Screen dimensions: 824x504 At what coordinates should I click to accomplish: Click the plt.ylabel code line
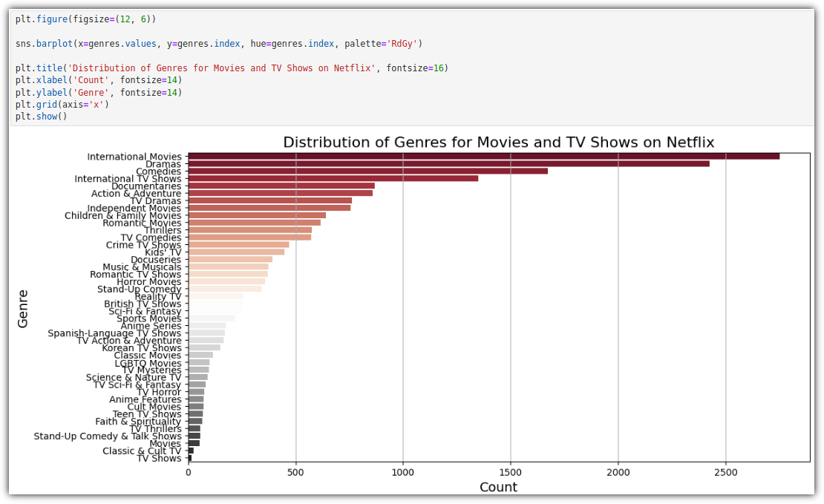99,93
